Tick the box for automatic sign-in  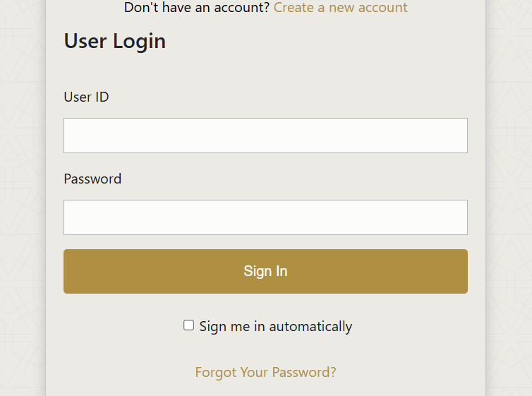[x=188, y=325]
